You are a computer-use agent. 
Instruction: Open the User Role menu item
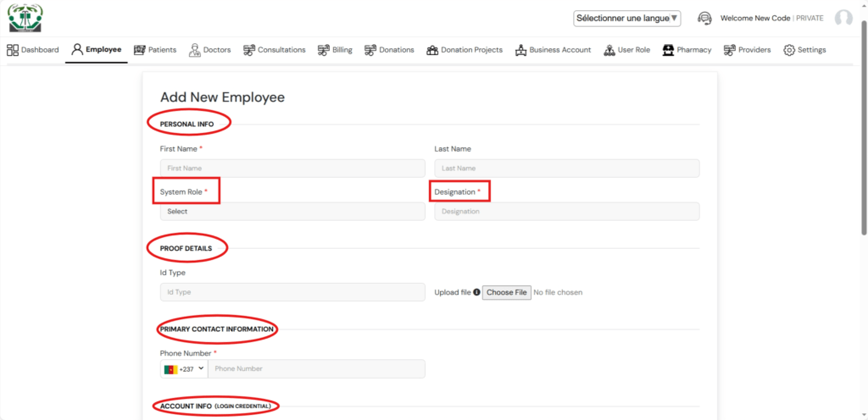(626, 50)
